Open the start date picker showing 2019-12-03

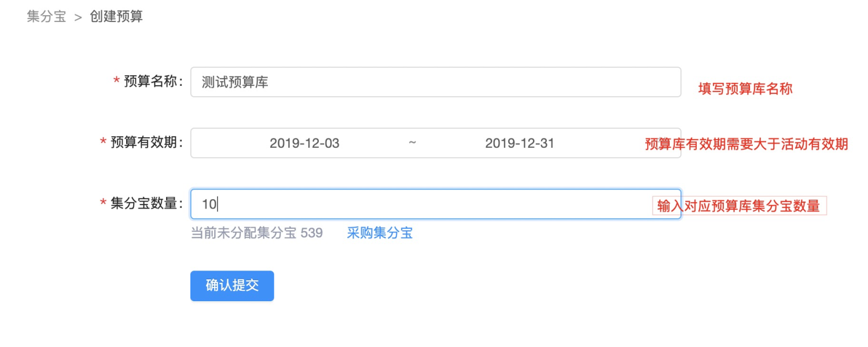(x=305, y=143)
